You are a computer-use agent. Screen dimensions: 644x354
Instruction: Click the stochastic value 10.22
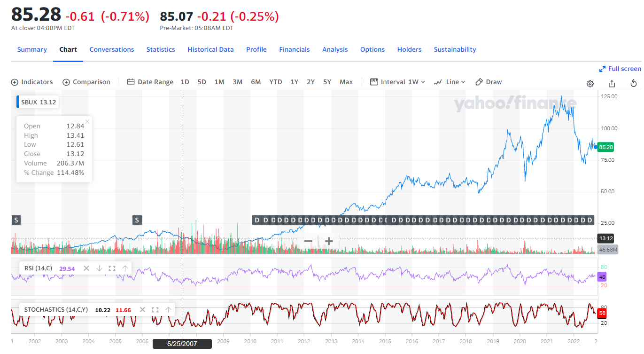click(102, 310)
